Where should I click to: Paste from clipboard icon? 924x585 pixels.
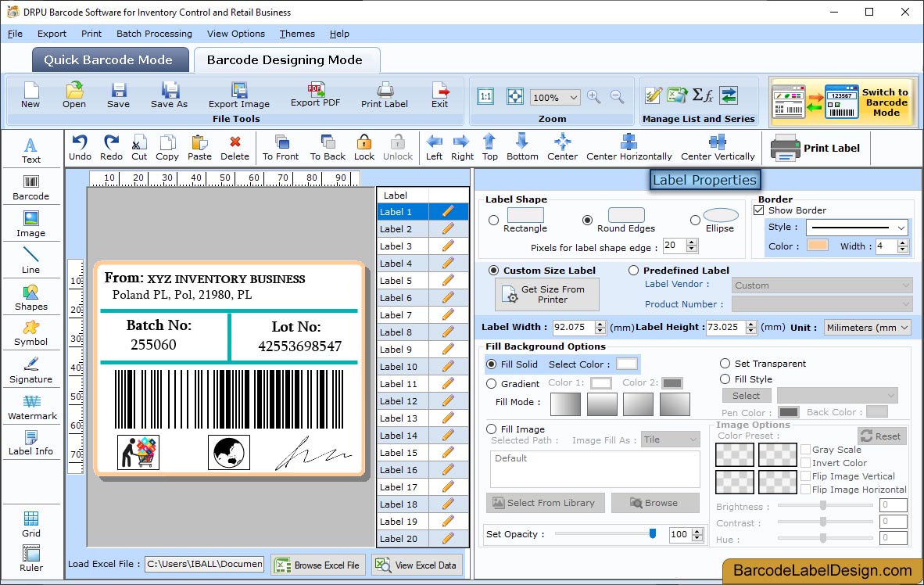point(199,148)
